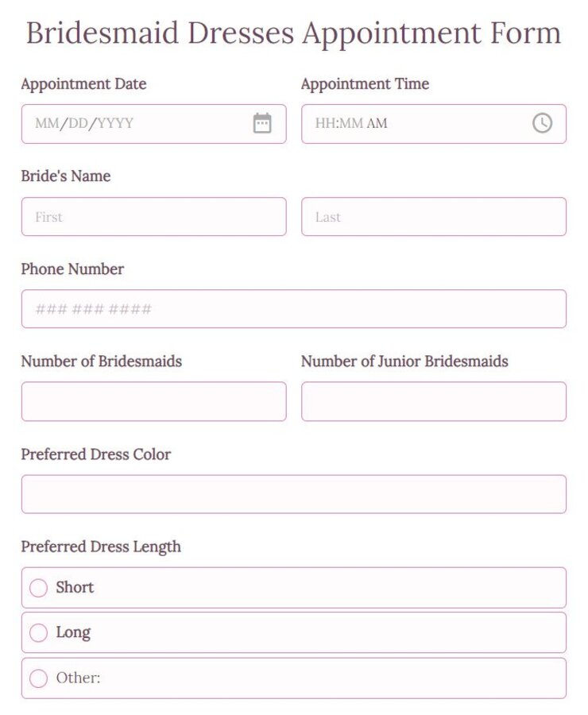588x715 pixels.
Task: Open the clock time picker icon
Action: [x=544, y=124]
